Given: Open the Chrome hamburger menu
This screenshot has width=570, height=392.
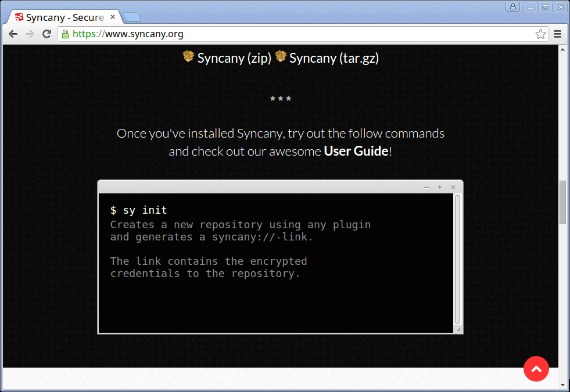Looking at the screenshot, I should 557,34.
